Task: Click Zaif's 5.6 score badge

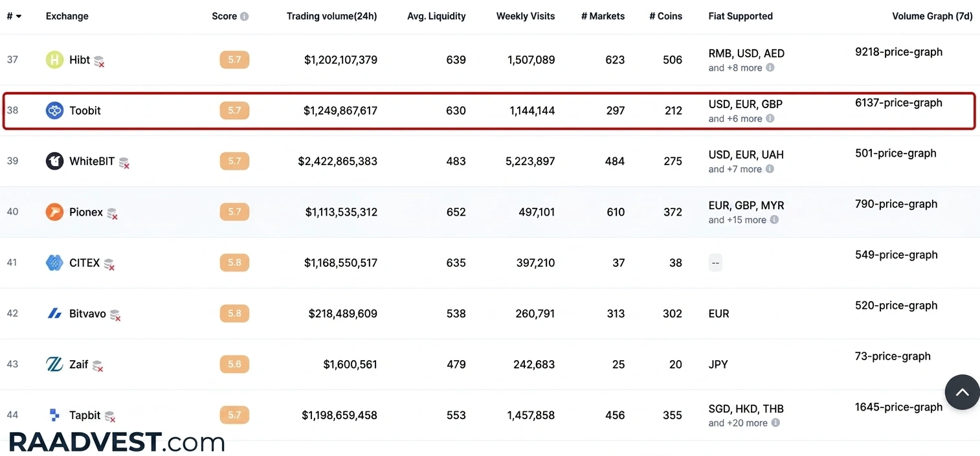Action: 234,364
